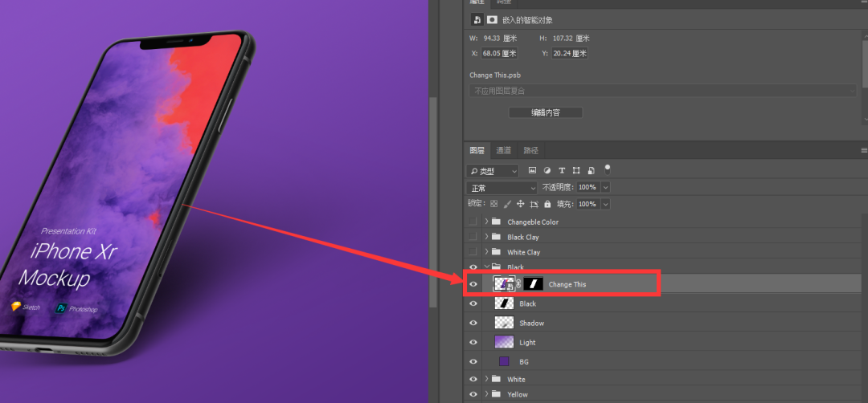Expand the Yellow group
The image size is (868, 403).
tap(486, 394)
